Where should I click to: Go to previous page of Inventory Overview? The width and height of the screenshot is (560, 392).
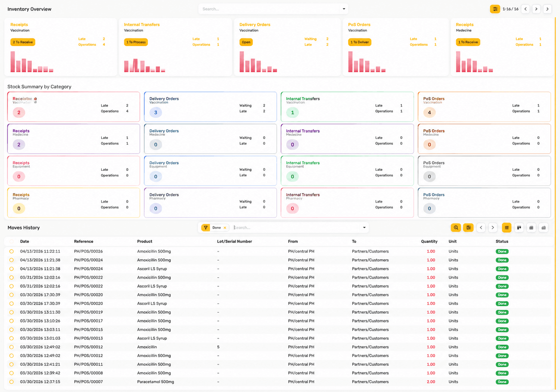click(x=526, y=9)
